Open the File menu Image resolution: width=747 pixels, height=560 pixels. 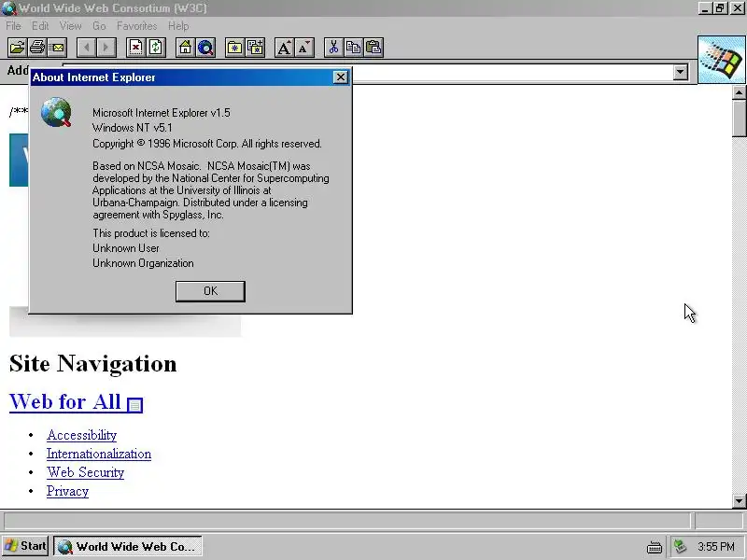[x=13, y=26]
